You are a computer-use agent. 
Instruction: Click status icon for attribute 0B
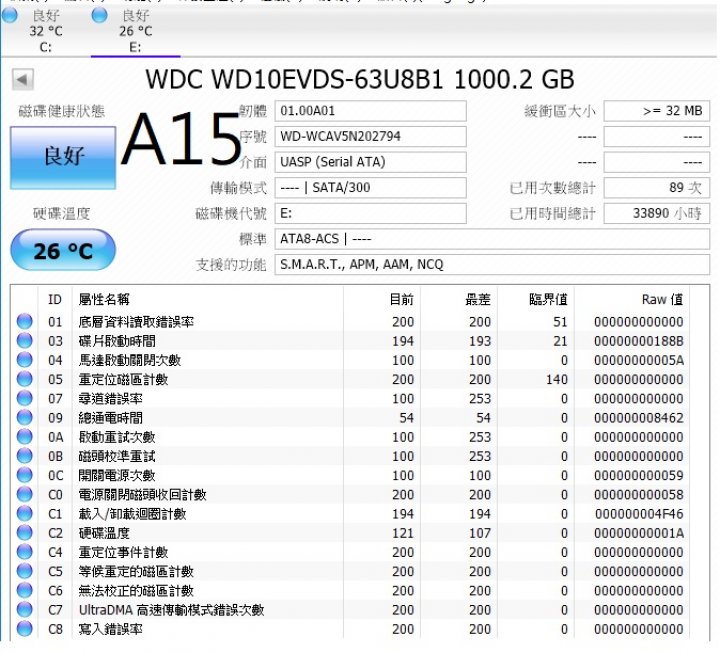coord(24,456)
